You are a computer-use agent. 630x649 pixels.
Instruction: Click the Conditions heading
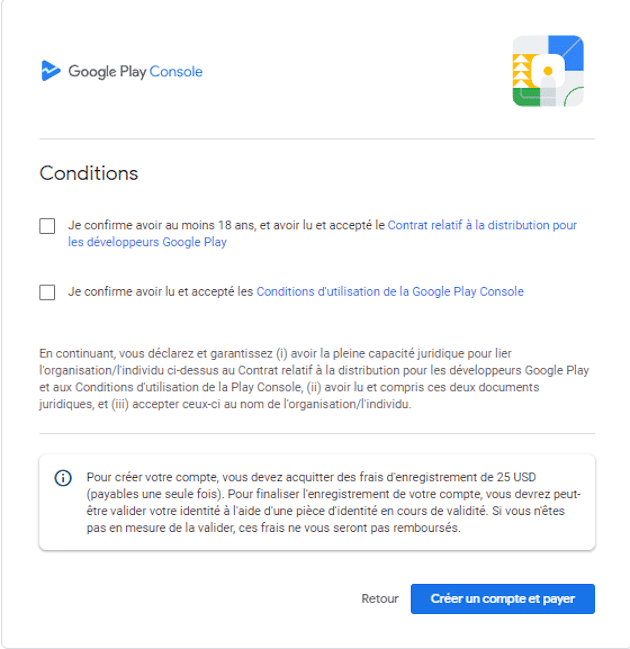tap(89, 173)
